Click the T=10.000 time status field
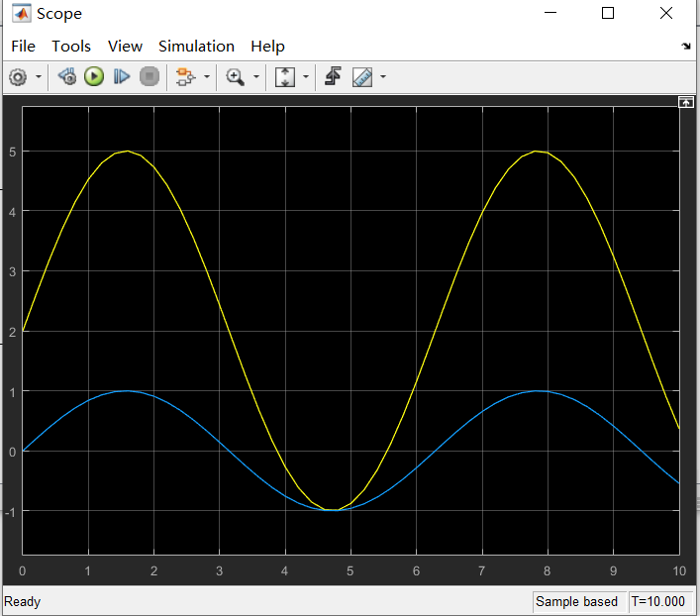This screenshot has height=616, width=700. point(658,602)
